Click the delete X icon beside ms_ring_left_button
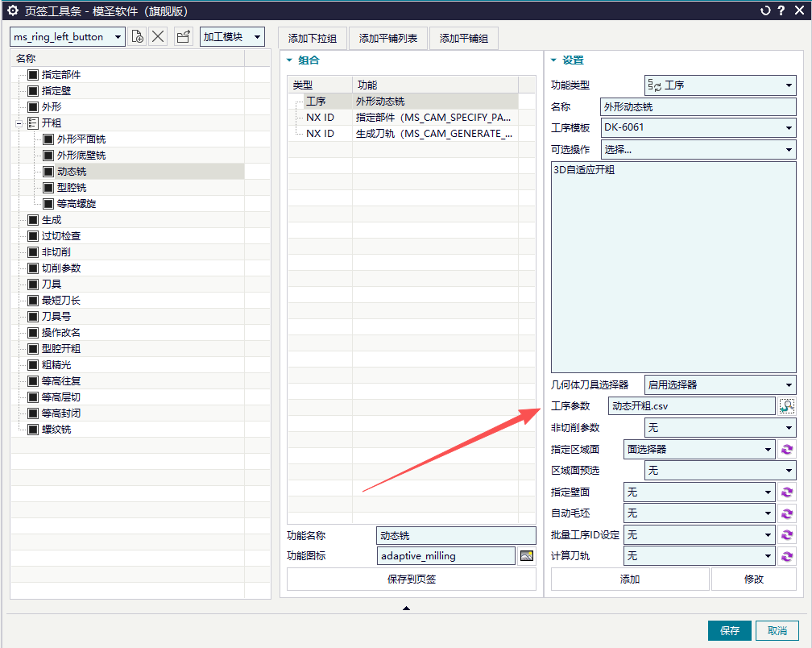 coord(158,37)
